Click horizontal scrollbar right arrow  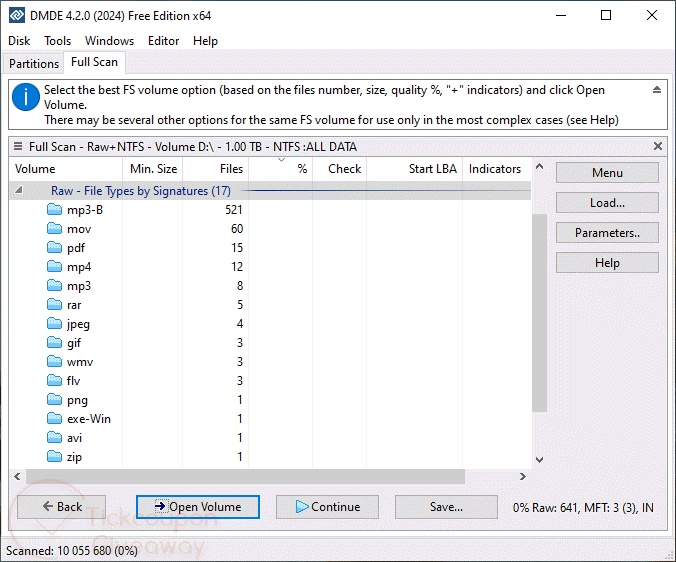click(x=523, y=476)
